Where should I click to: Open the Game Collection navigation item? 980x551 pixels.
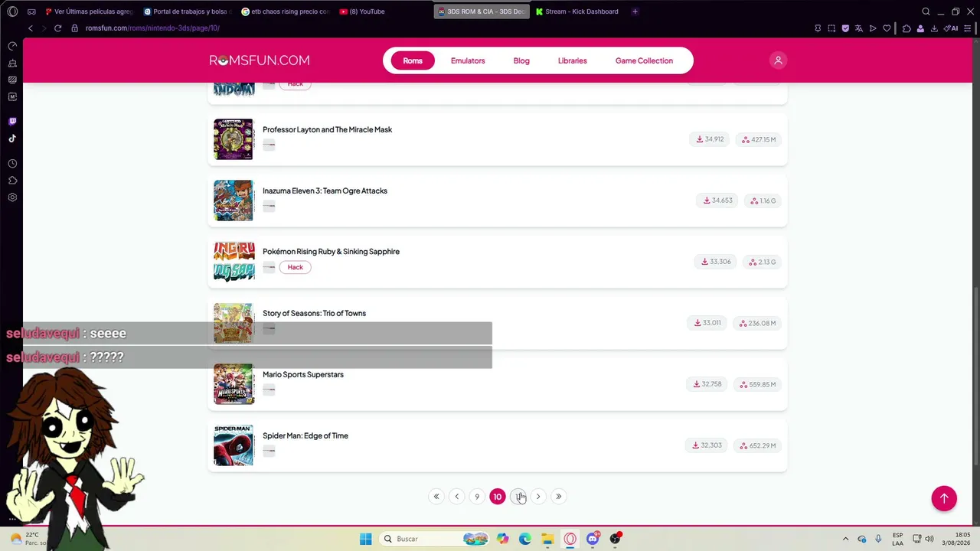click(x=644, y=60)
